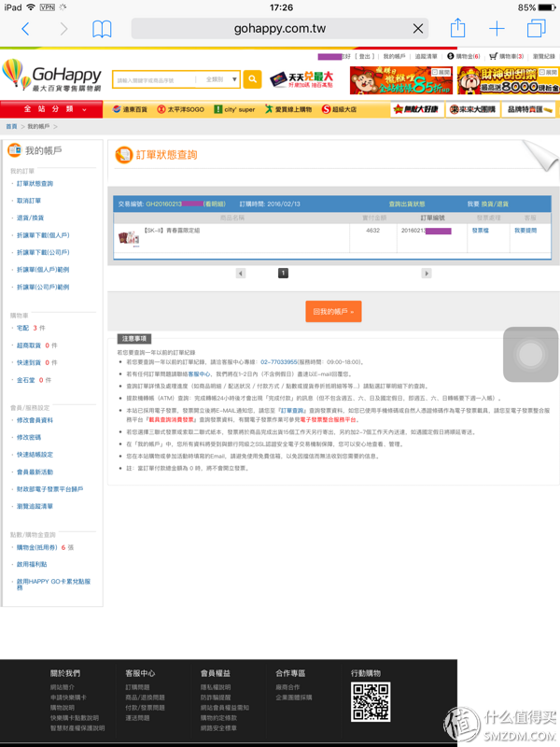Open the 金石堂 0 件 cart link

coord(34,380)
